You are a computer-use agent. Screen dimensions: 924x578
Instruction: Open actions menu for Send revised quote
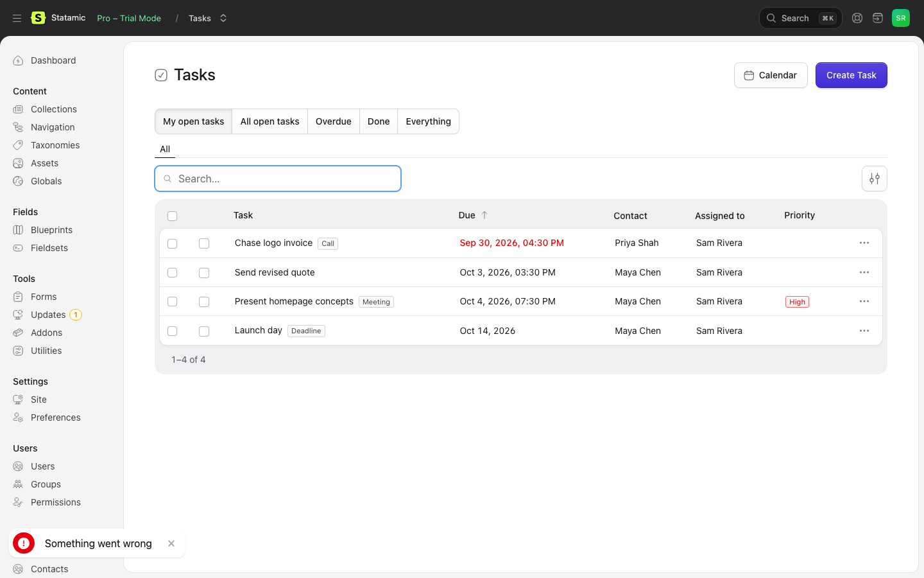(864, 272)
